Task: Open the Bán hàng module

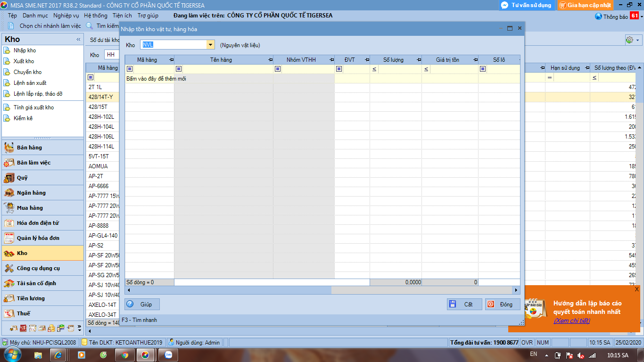Action: click(x=29, y=148)
